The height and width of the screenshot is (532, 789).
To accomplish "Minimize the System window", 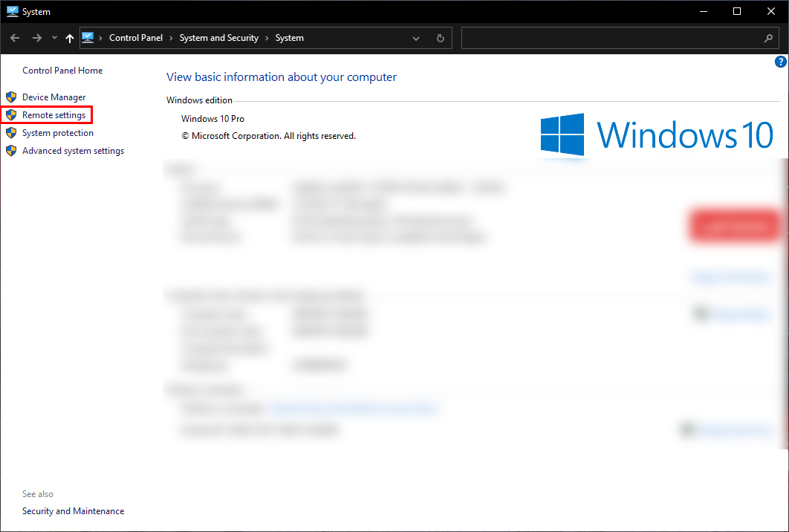I will coord(704,12).
